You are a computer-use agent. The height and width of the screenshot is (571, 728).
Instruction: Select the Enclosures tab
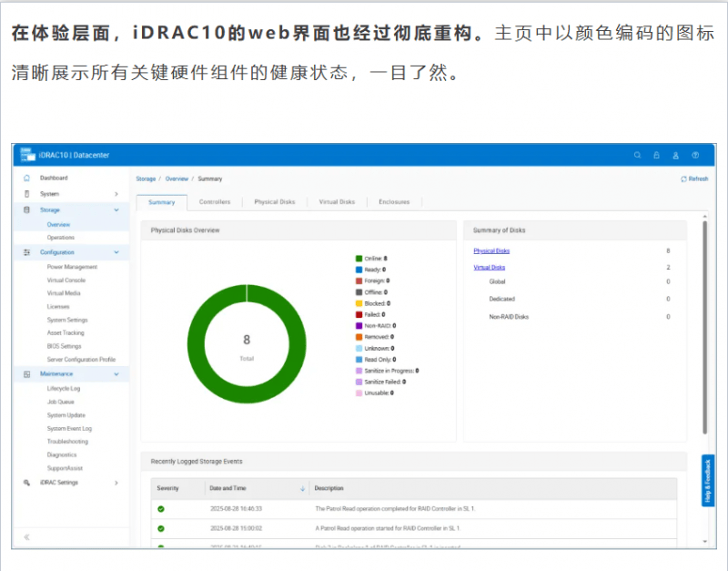[394, 202]
